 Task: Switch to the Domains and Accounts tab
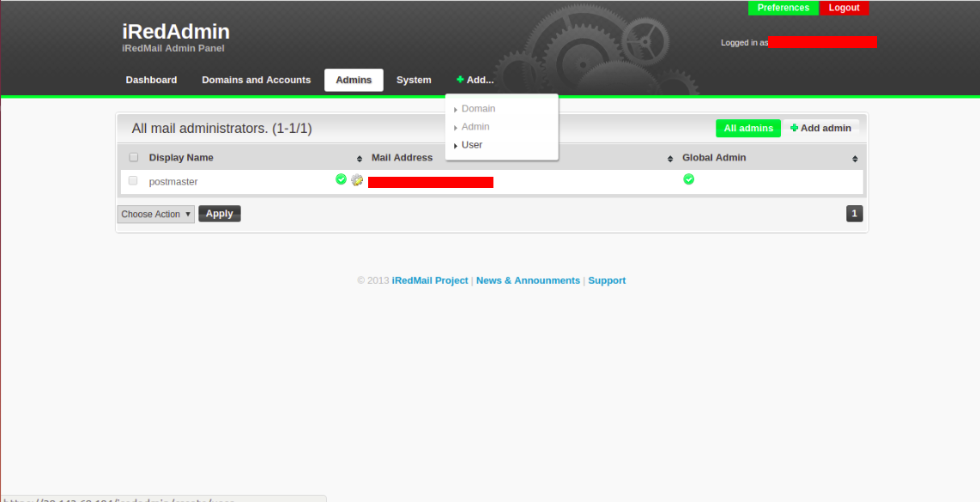coord(257,80)
